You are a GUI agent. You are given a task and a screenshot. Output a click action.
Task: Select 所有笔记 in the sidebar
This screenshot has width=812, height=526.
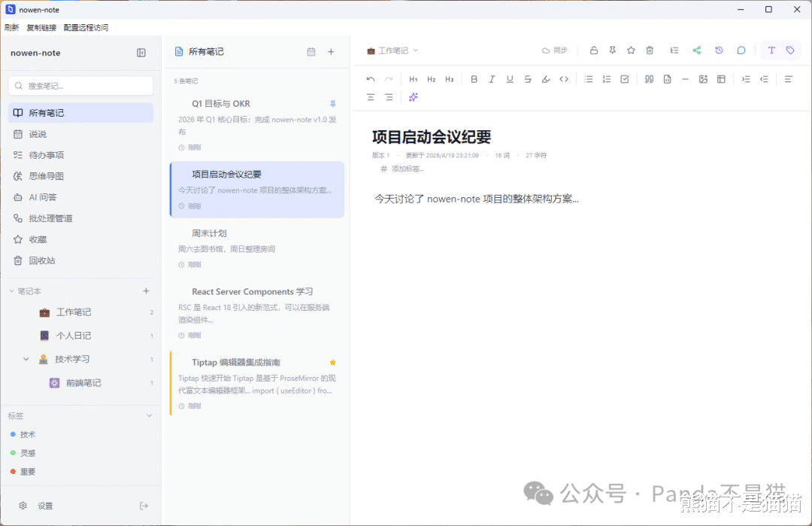pos(80,113)
